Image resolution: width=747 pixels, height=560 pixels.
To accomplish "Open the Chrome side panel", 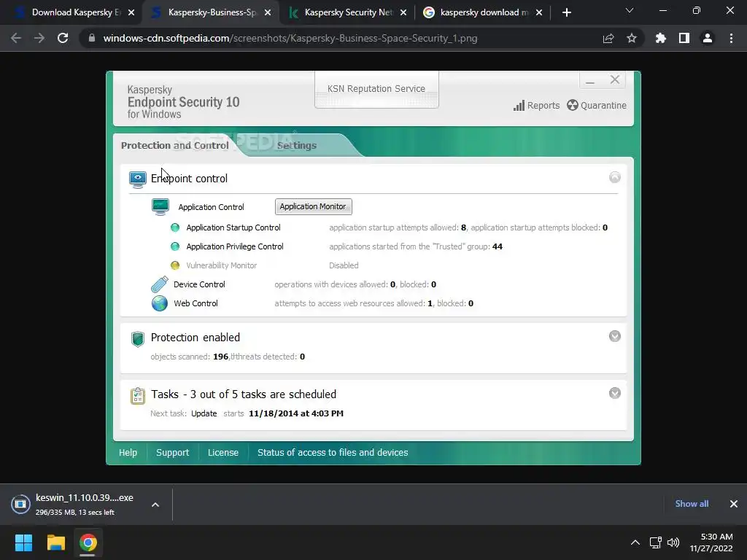I will tap(684, 38).
